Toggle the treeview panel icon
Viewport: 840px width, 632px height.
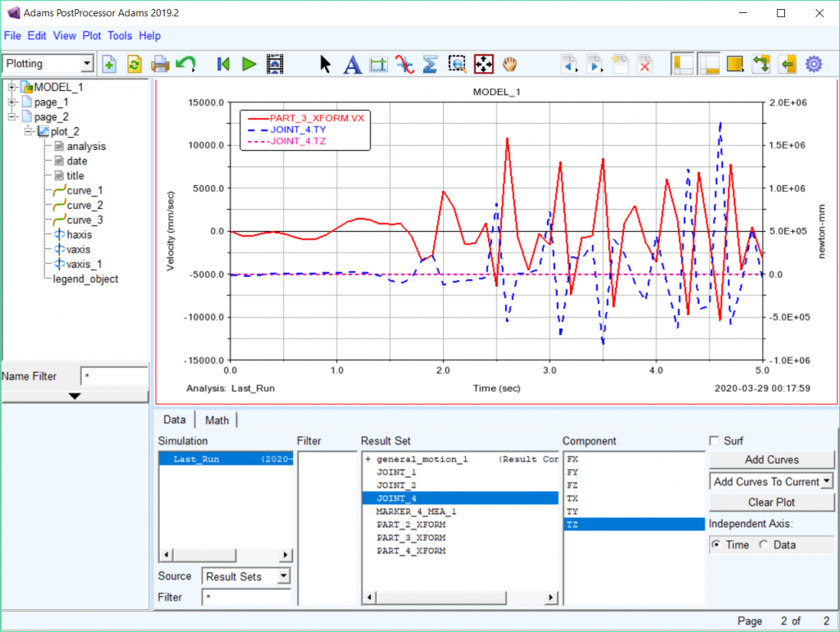(683, 64)
